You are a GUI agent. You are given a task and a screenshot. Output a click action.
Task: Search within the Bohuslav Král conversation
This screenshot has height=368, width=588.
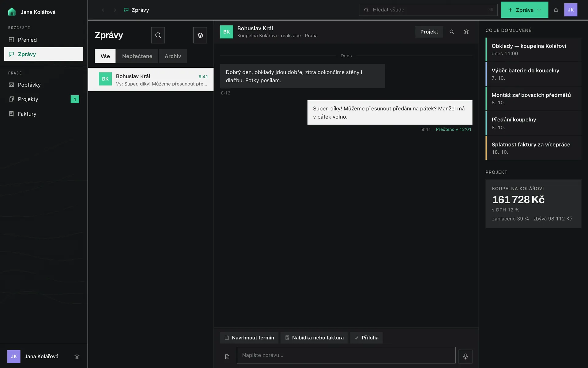452,32
